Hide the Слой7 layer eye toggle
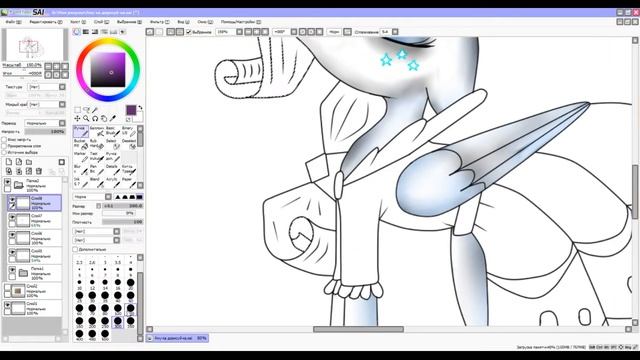Image resolution: width=640 pixels, height=360 pixels. point(12,217)
